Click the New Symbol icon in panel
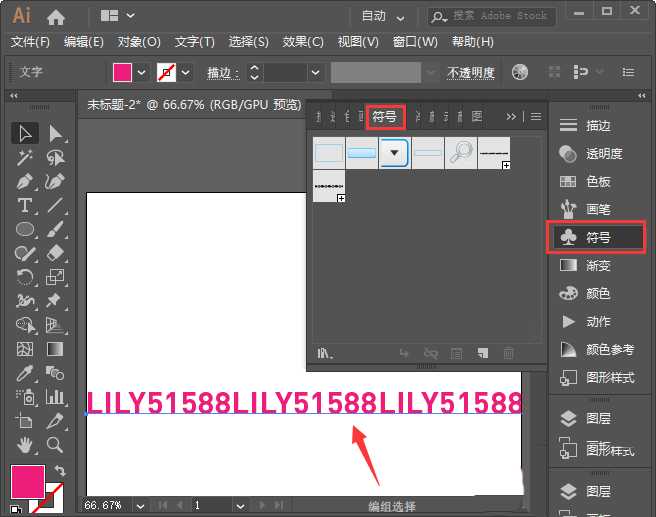Screen dimensions: 656x517 point(482,353)
